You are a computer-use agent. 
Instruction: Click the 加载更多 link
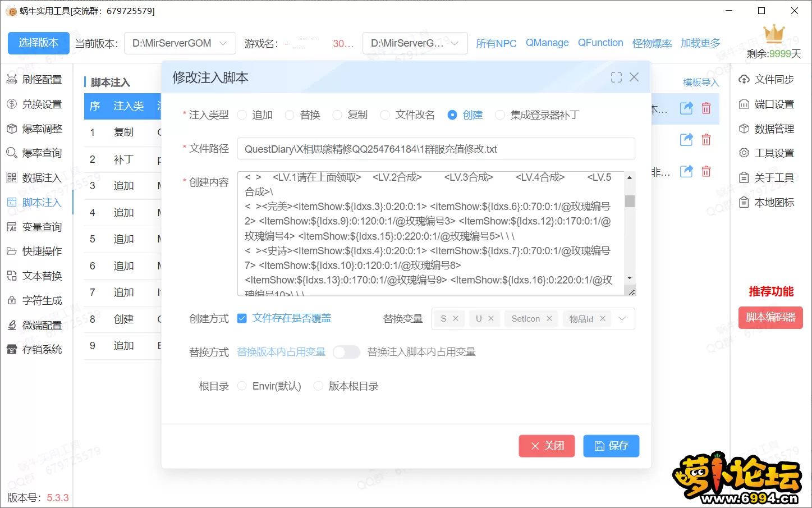point(700,43)
